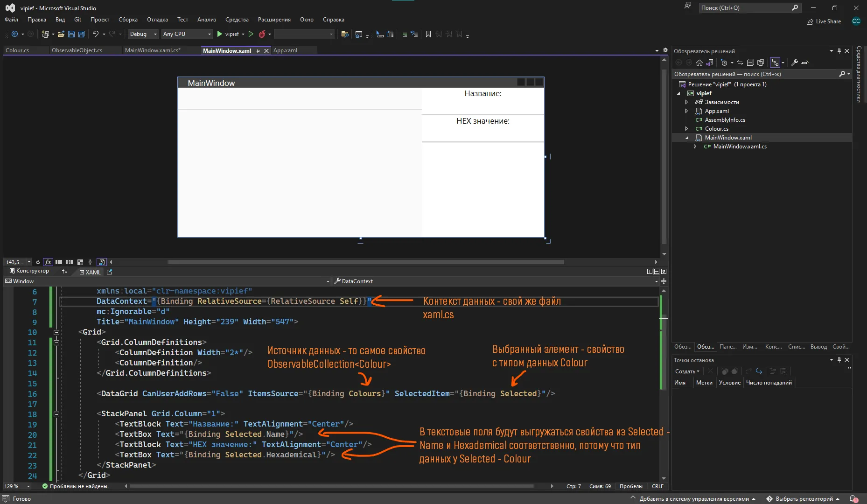The image size is (867, 504).
Task: Collapse the MainWindow.xaml node
Action: point(686,138)
